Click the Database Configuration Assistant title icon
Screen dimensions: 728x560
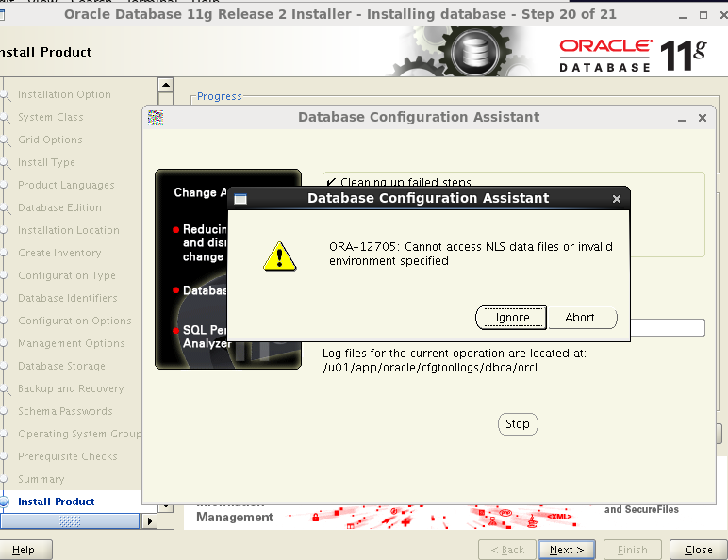(156, 118)
